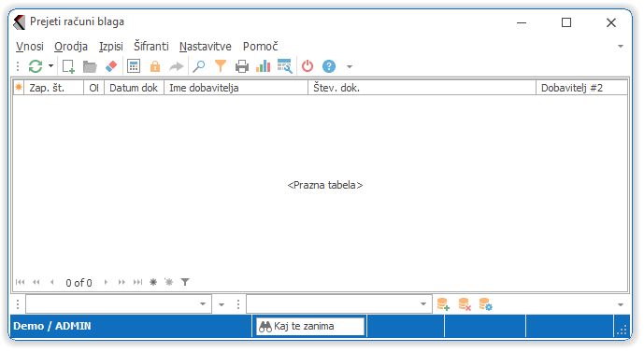644x352 pixels.
Task: Click the delete database view icon
Action: (465, 304)
